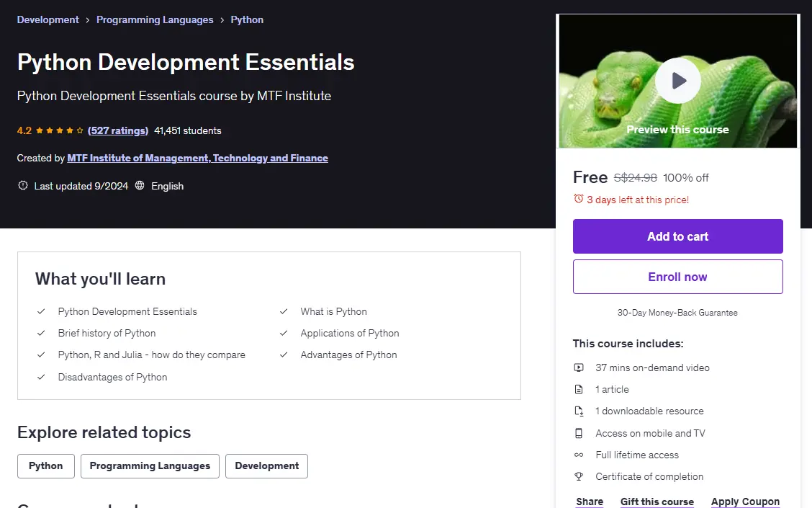Viewport: 812px width, 508px height.
Task: Select the Programming Languages topic tag
Action: [x=150, y=466]
